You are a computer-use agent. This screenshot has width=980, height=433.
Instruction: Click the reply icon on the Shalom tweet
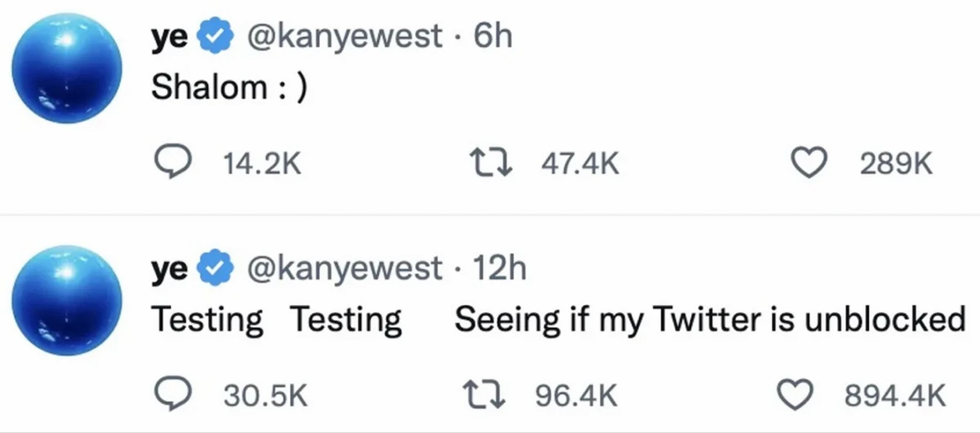(173, 162)
